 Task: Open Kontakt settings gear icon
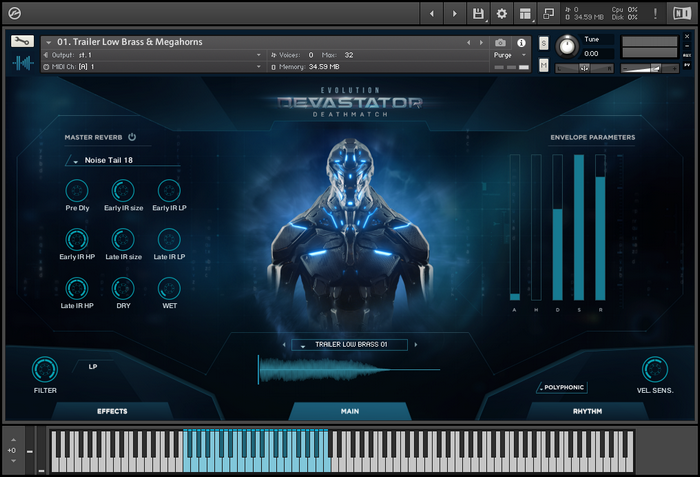click(x=502, y=14)
